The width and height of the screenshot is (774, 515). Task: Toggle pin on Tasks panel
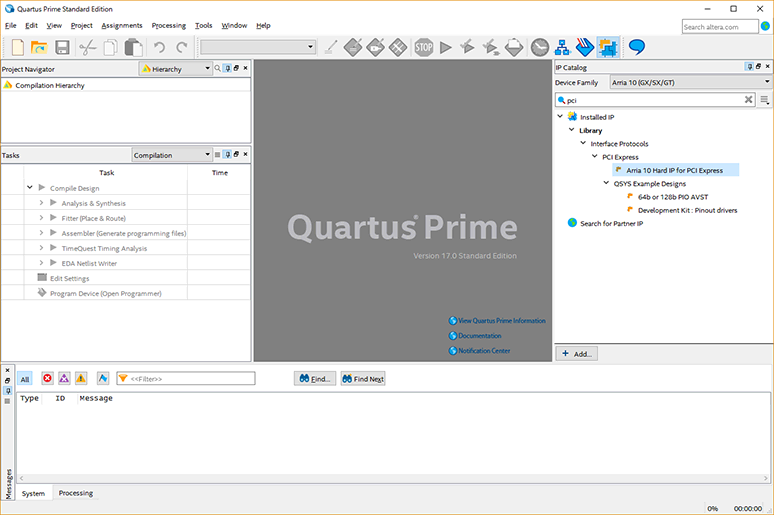point(228,155)
